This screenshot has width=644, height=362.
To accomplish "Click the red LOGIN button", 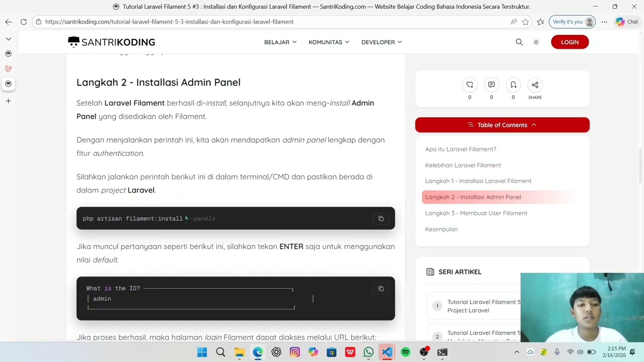I will [570, 42].
